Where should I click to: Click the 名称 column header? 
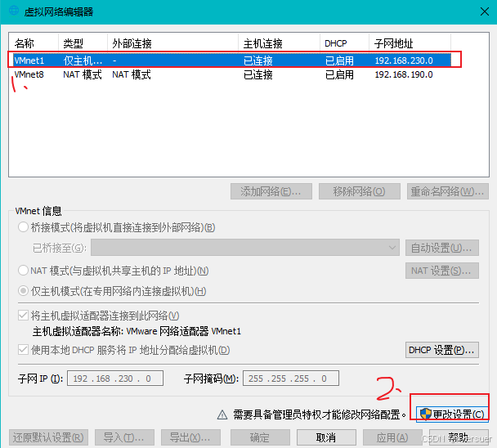pyautogui.click(x=33, y=43)
